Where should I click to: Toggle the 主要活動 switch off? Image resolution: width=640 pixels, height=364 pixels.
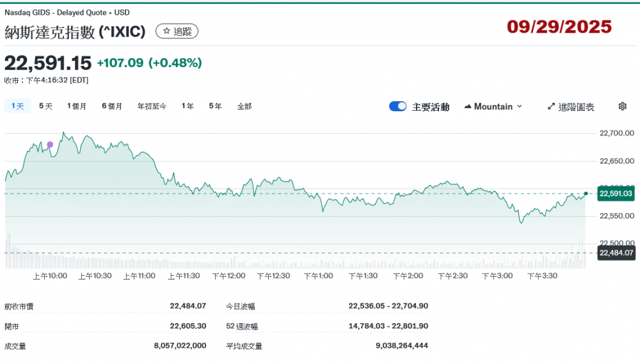point(397,106)
